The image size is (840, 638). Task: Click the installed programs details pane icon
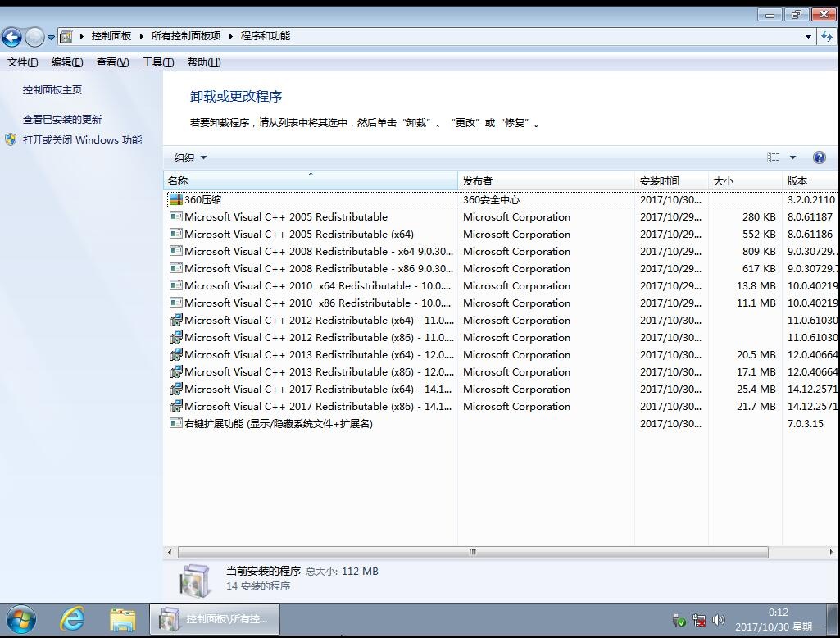pos(195,581)
